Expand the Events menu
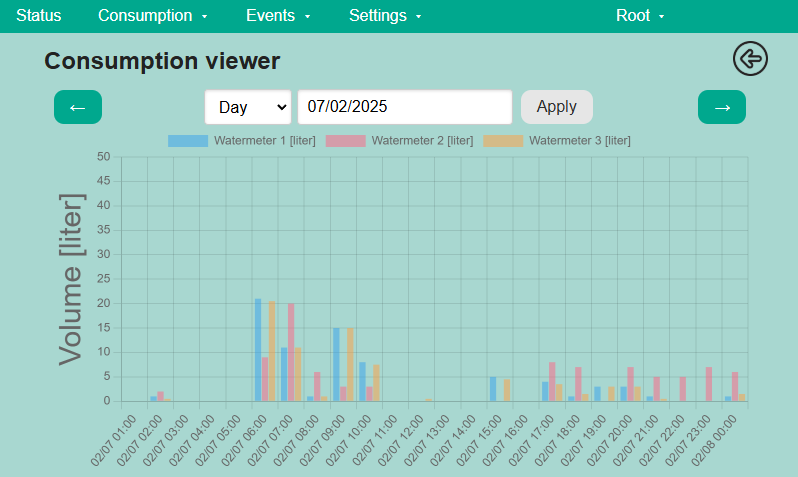 tap(278, 16)
